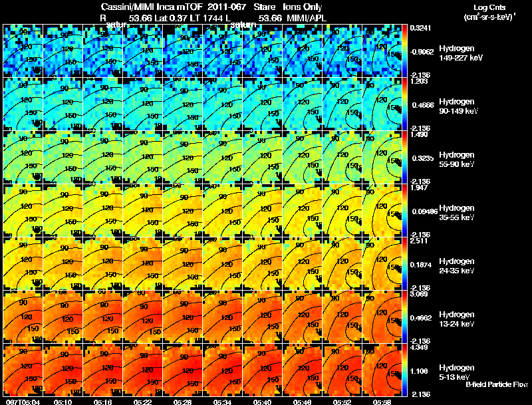Click the color bar beside 24-35 keV row
532x405 pixels.
pos(404,263)
